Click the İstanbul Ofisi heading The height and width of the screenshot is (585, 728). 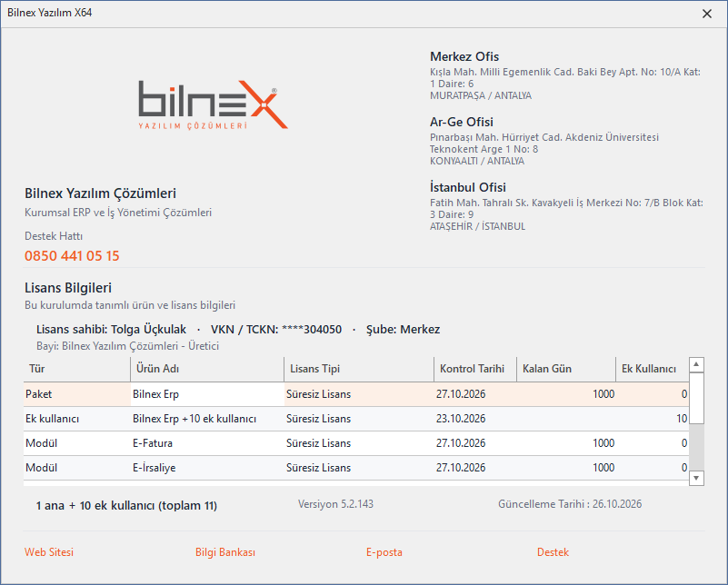(x=467, y=187)
